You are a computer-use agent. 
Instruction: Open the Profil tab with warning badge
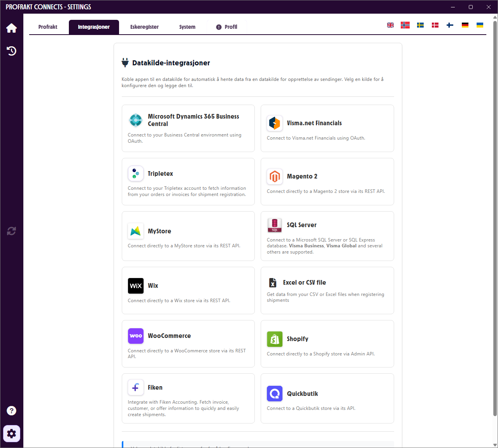(227, 27)
